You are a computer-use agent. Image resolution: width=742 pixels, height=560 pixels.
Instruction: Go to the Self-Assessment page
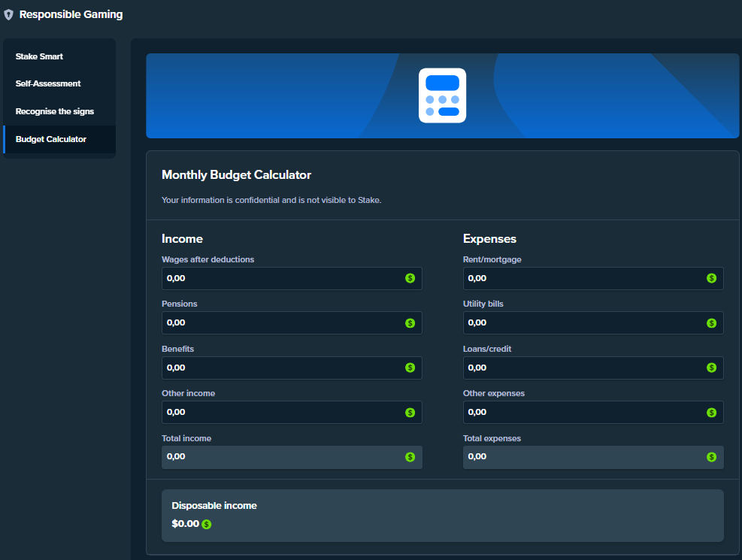(48, 83)
